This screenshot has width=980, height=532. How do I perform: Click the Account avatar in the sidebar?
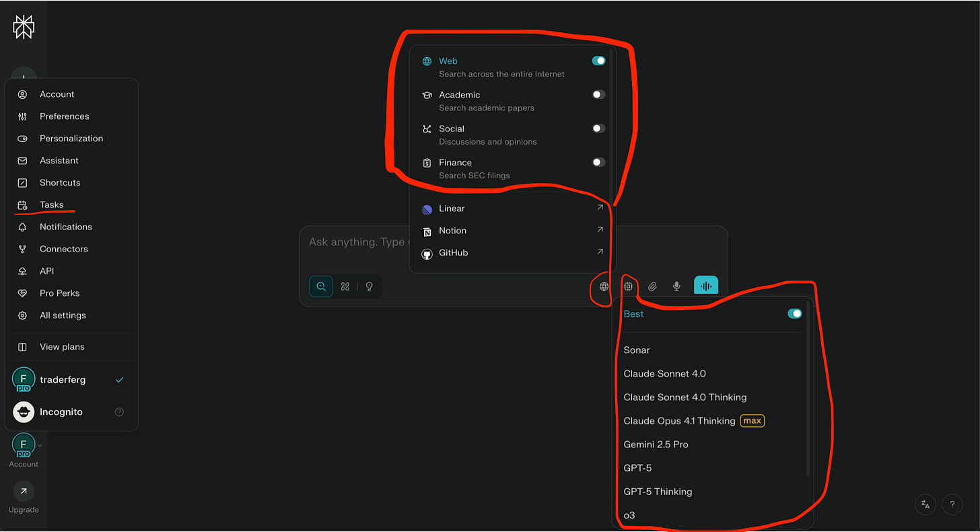(24, 445)
